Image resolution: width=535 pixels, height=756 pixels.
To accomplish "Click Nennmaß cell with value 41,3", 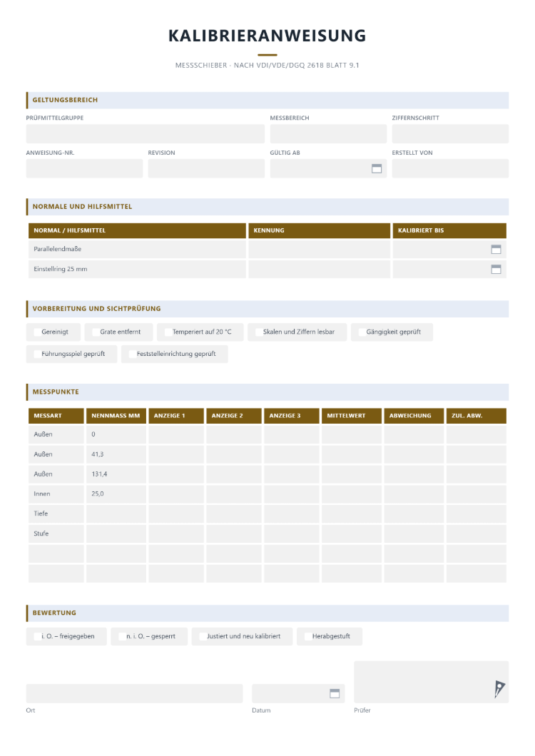I will [x=116, y=454].
